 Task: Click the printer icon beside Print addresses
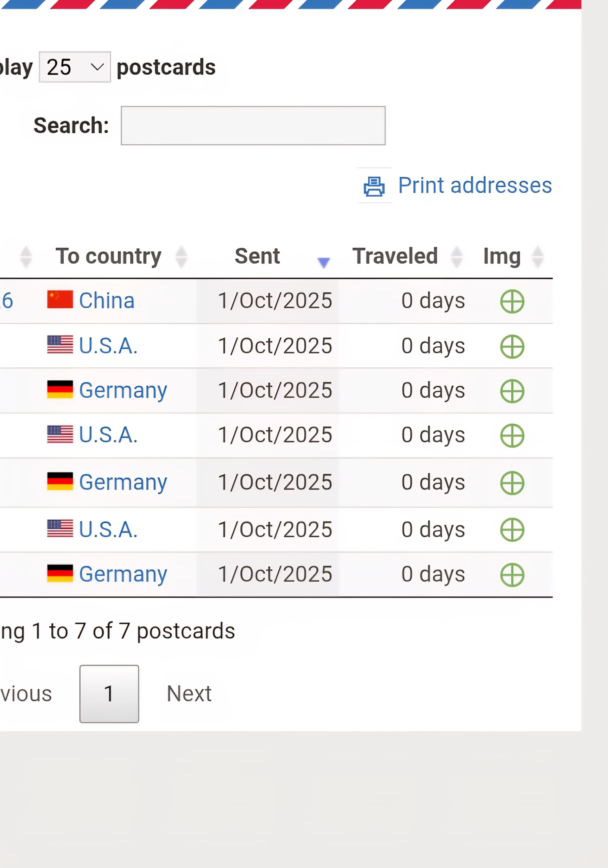374,186
